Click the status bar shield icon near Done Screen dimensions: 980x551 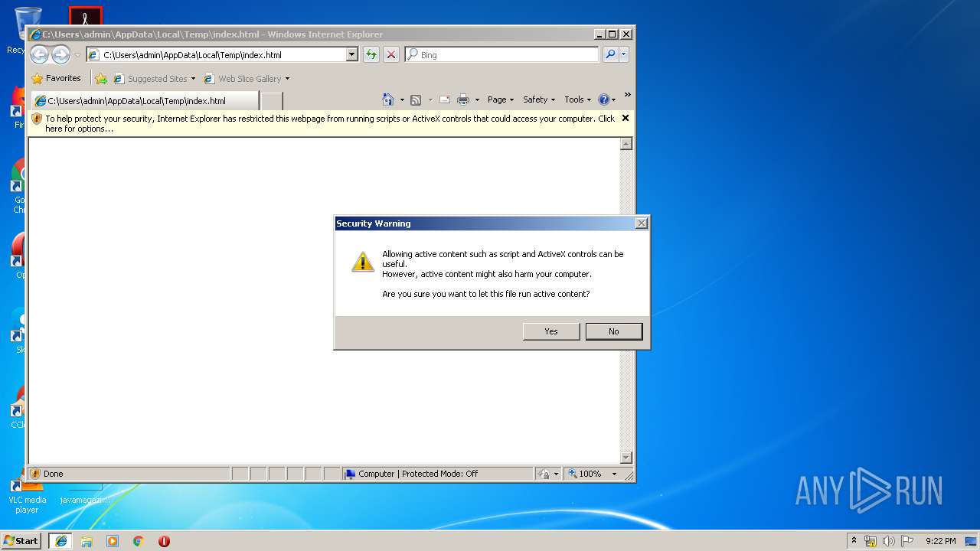click(x=35, y=474)
